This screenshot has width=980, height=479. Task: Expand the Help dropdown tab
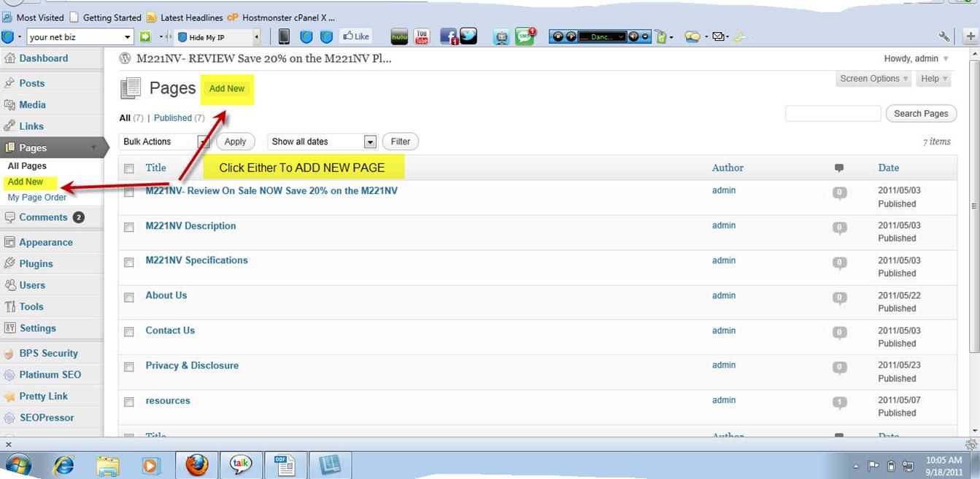point(934,79)
